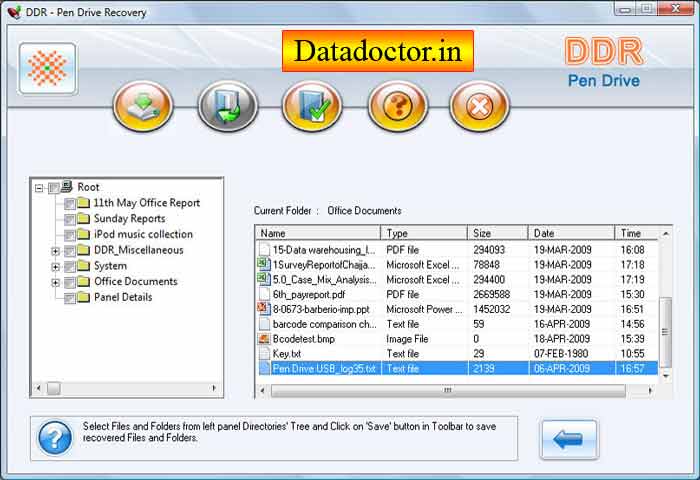700x480 pixels.
Task: Click the folder icon of Panel Details
Action: 83,296
